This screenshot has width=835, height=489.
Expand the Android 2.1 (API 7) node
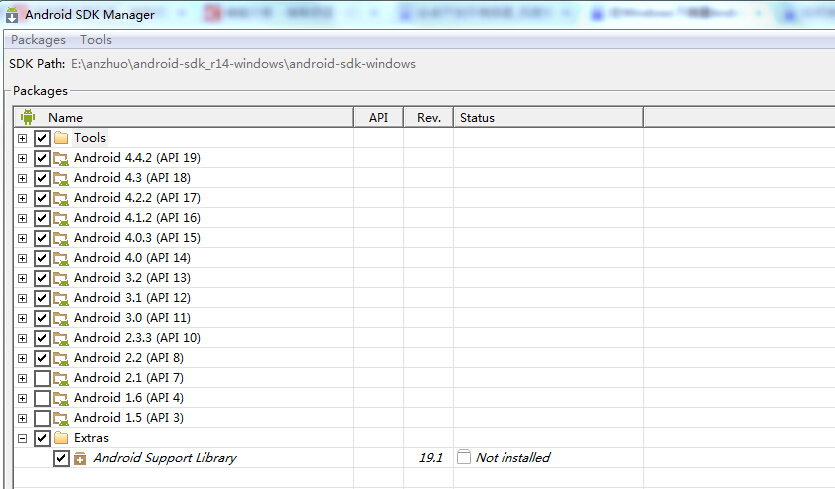[x=22, y=378]
